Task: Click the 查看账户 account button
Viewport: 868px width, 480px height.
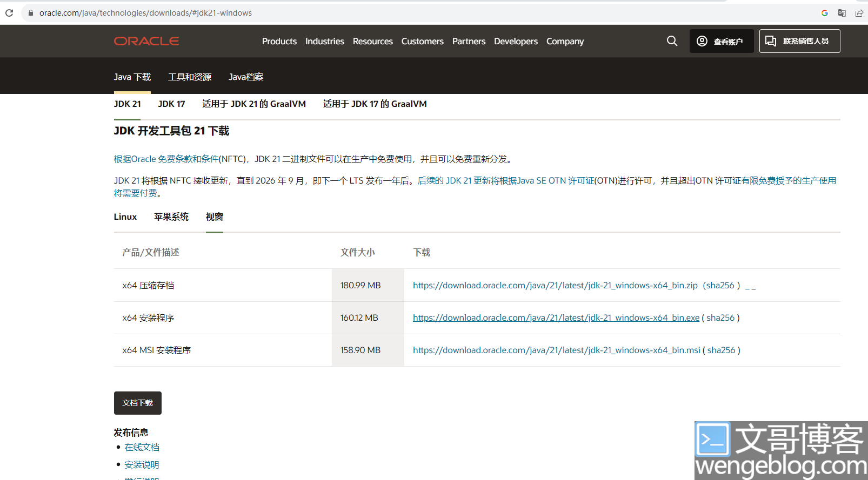Action: click(x=722, y=41)
